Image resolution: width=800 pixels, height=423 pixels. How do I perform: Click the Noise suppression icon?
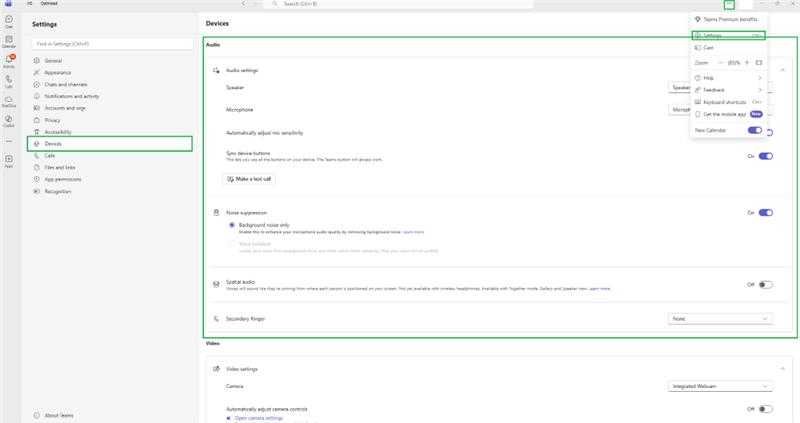click(x=216, y=212)
